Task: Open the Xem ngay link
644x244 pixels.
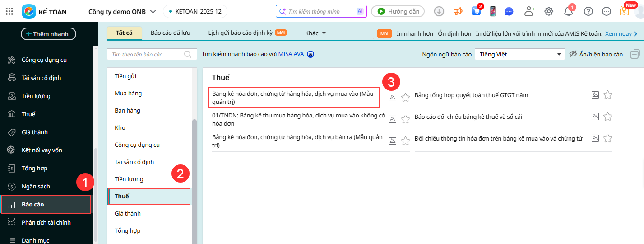Action: [x=621, y=33]
